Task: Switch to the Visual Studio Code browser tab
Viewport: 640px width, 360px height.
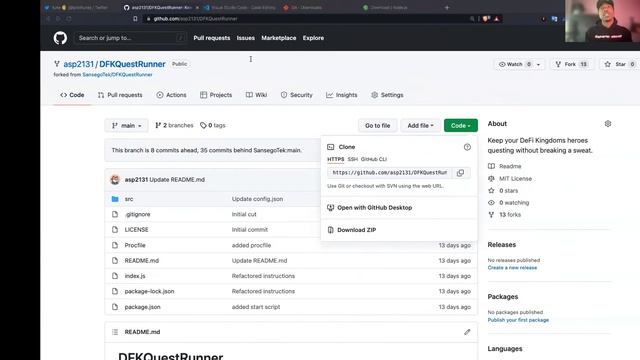Action: coord(239,7)
